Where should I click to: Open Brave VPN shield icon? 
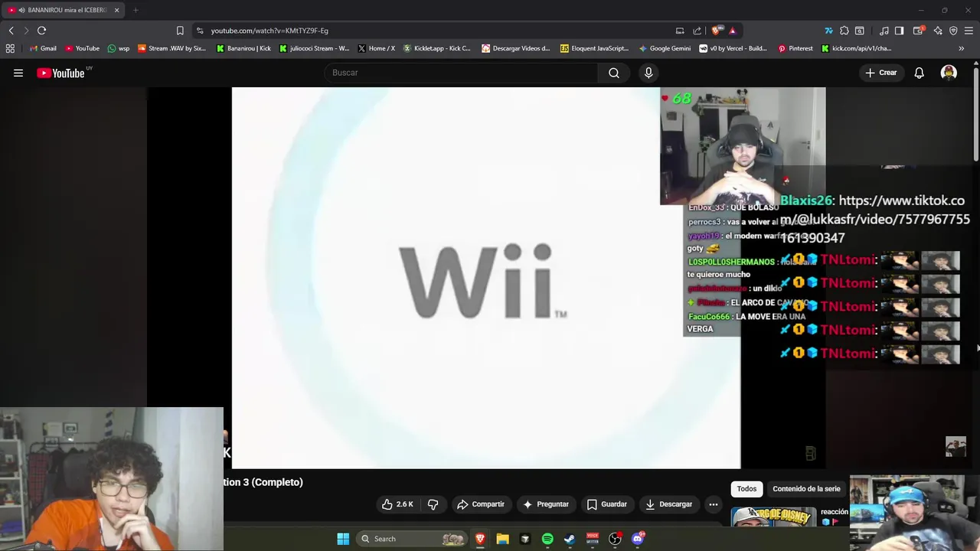953,31
